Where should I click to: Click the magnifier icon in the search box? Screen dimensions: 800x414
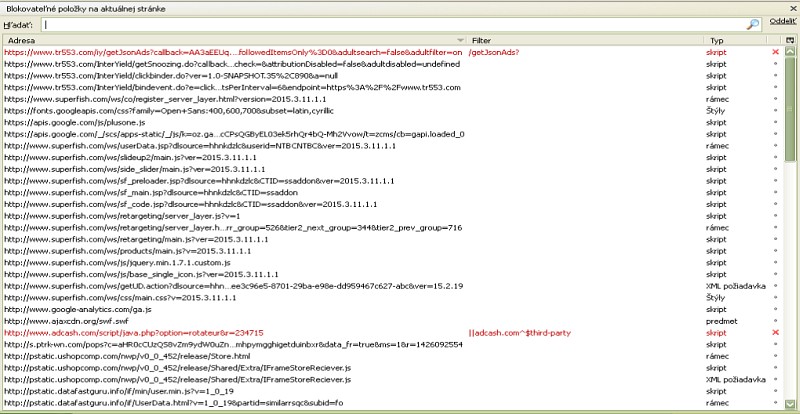click(753, 24)
